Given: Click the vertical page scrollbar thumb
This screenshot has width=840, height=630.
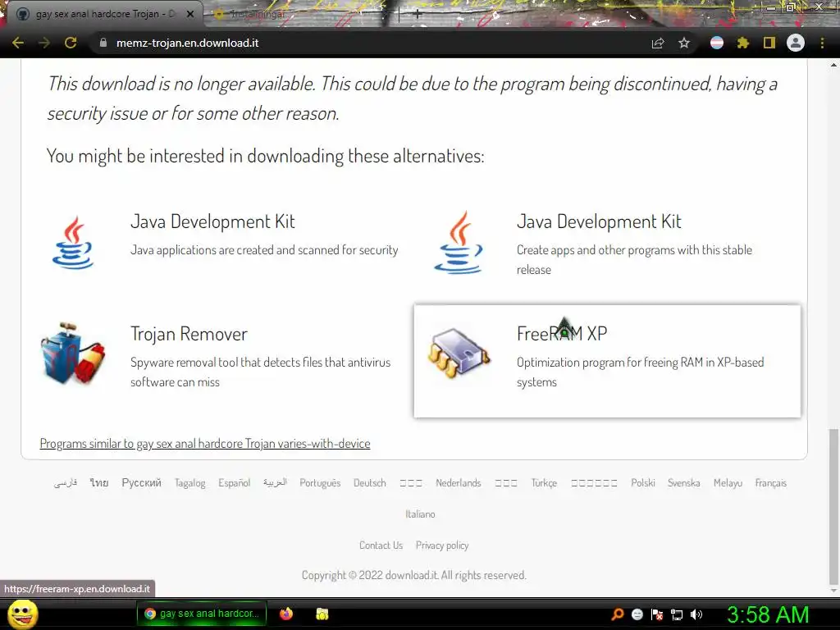Looking at the screenshot, I should 833,506.
